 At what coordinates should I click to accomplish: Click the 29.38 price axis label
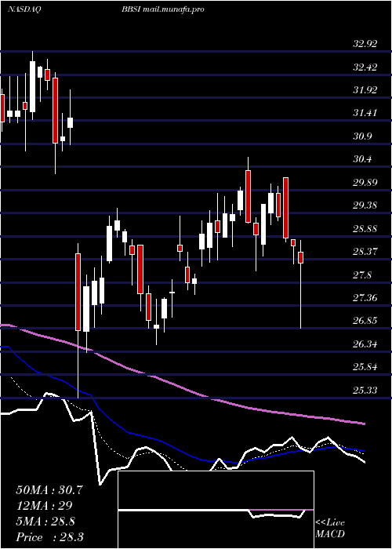365,205
